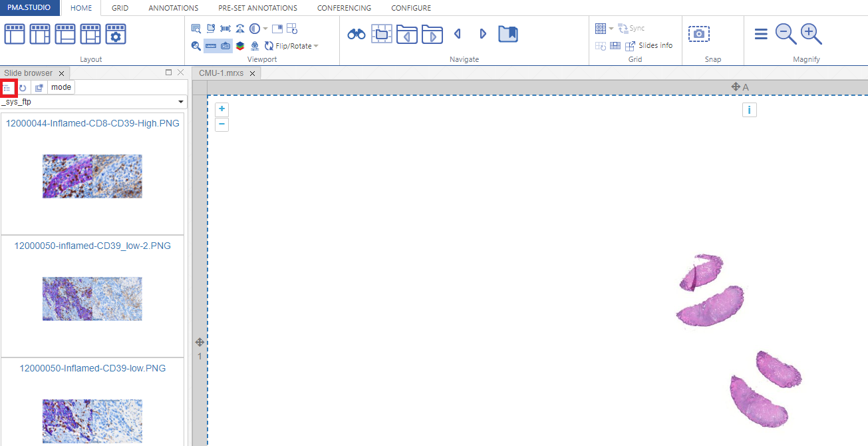Click the mode button in slide browser
The width and height of the screenshot is (868, 446).
point(61,87)
